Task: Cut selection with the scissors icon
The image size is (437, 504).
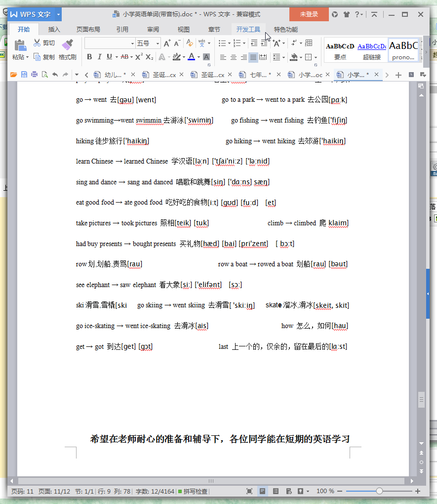Action: (x=37, y=43)
